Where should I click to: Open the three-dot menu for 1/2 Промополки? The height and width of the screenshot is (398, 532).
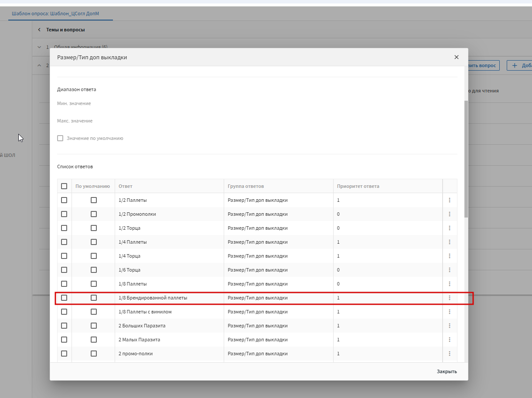[450, 214]
